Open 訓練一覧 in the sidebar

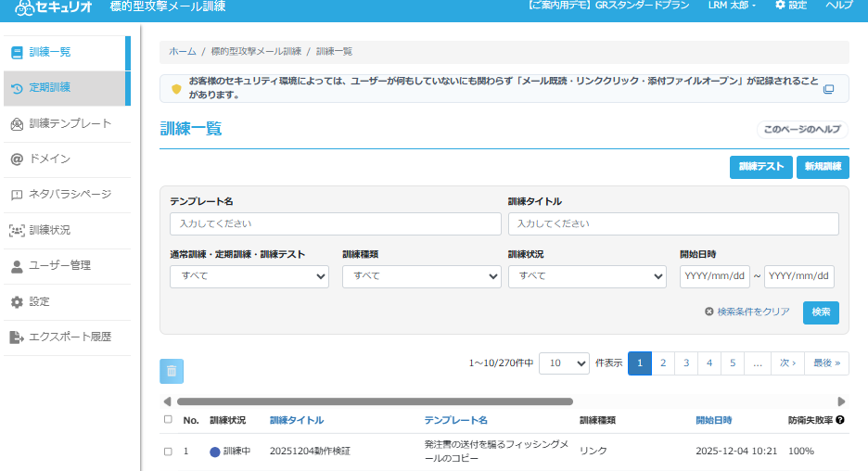(67, 53)
